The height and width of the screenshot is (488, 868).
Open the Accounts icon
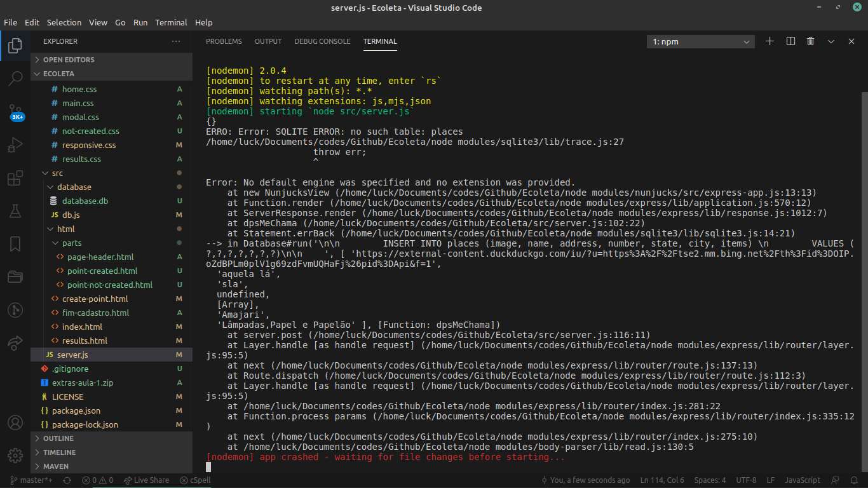tap(15, 423)
